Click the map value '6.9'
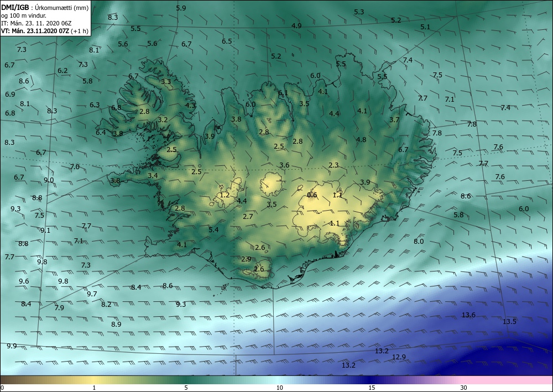Image resolution: width=553 pixels, height=392 pixels. click(x=10, y=94)
